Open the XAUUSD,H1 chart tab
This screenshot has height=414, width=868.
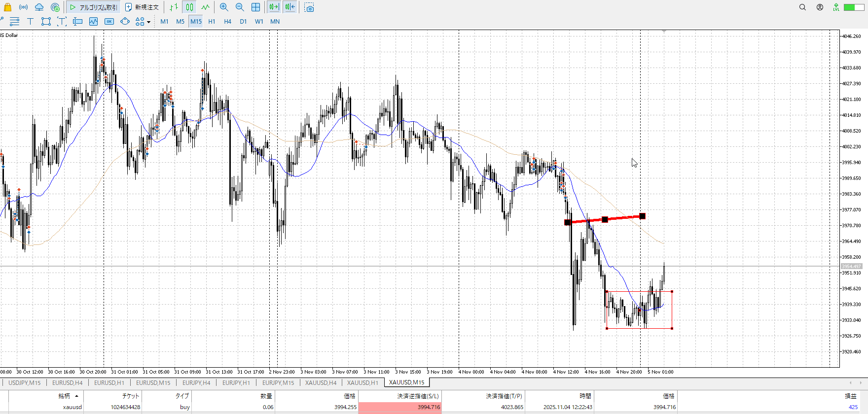(362, 382)
